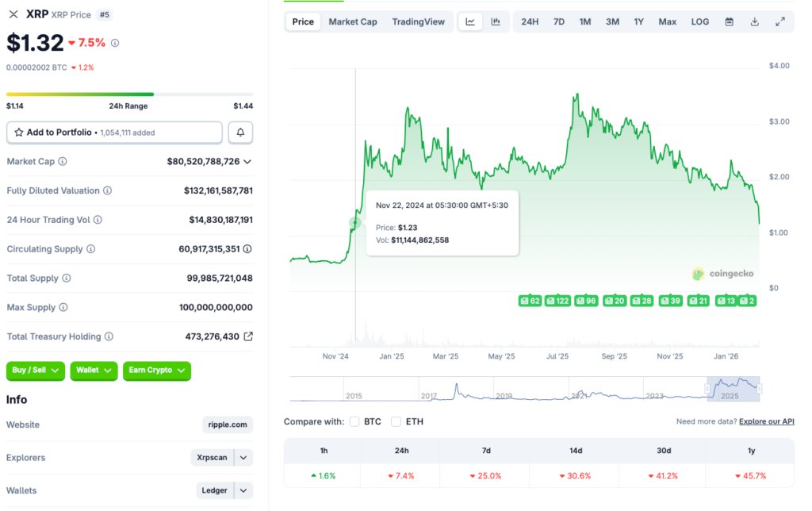This screenshot has height=511, width=812.
Task: Adjust the 2025 timeline range selector
Action: pyautogui.click(x=733, y=389)
